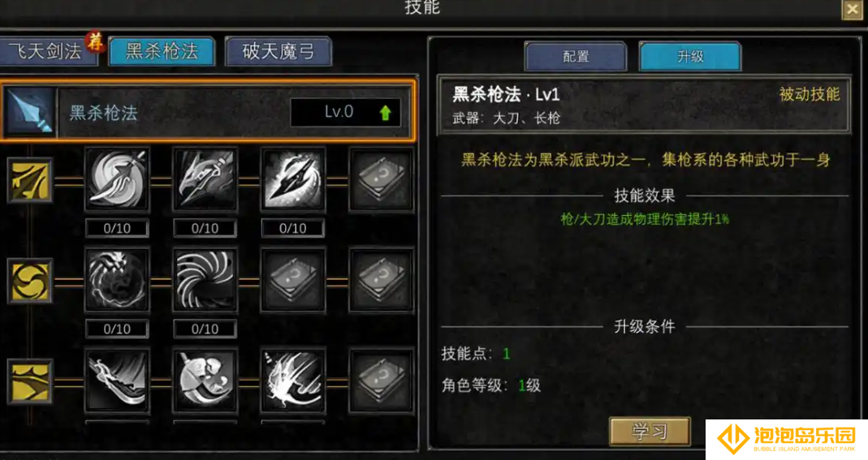Screen dimensions: 868x460
Task: Select the dragon-head spear skill icon
Action: point(205,179)
